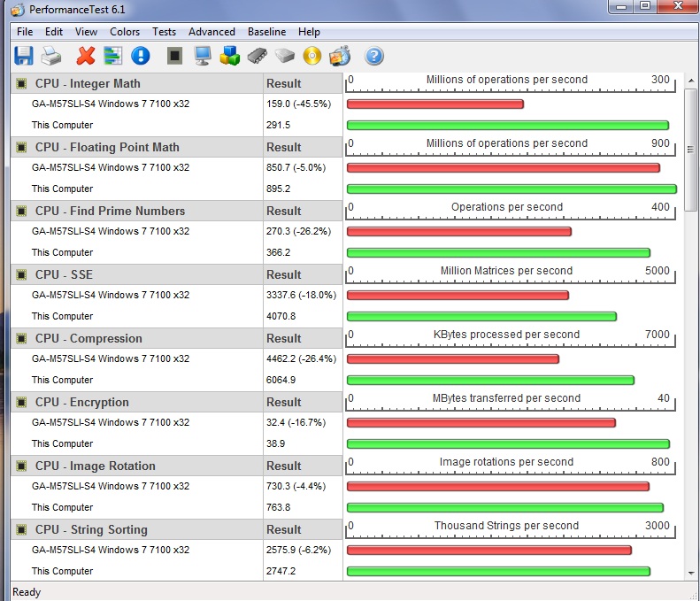Click the 3337.6 (-18.0%) SSE result
Screen dimensions: 700x601
tap(302, 295)
